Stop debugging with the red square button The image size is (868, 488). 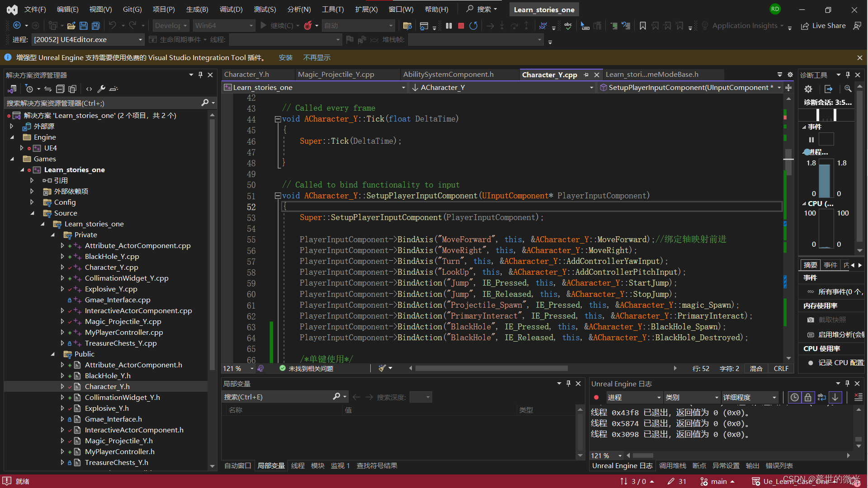point(461,26)
